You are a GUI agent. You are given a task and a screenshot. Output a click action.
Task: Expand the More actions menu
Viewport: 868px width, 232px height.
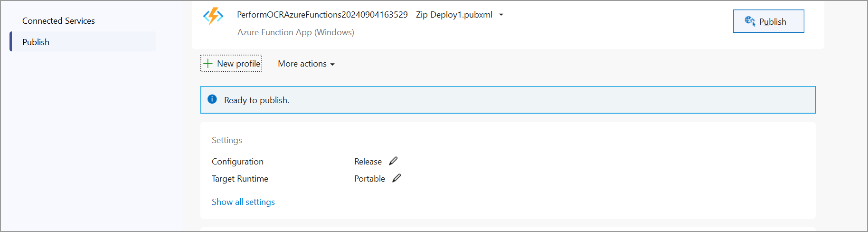coord(306,64)
